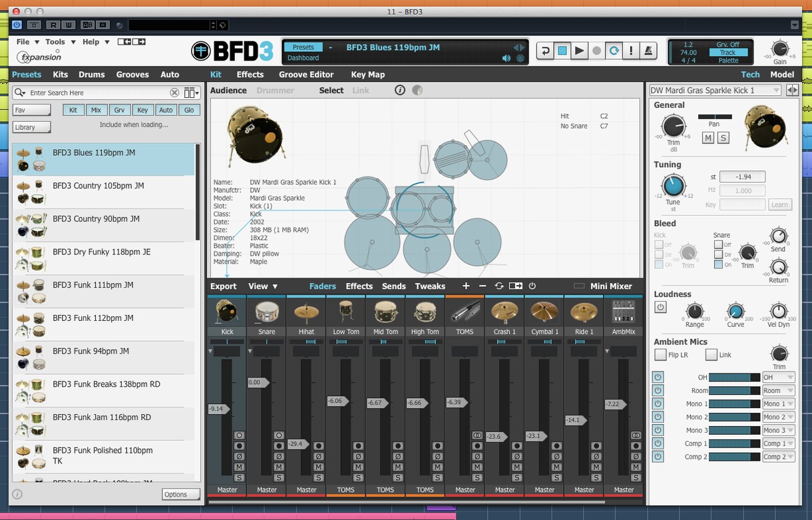This screenshot has width=812, height=520.
Task: Toggle the metronome icon
Action: [648, 51]
